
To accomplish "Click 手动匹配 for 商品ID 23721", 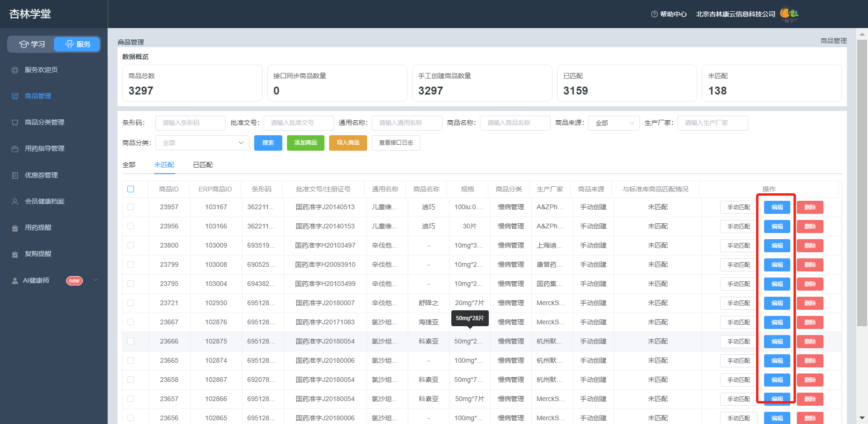I will click(739, 303).
